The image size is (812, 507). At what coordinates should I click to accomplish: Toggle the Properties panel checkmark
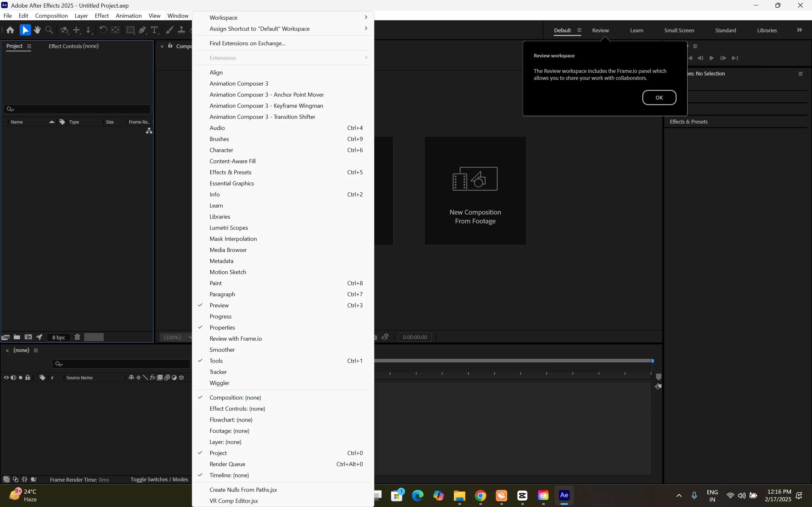222,327
